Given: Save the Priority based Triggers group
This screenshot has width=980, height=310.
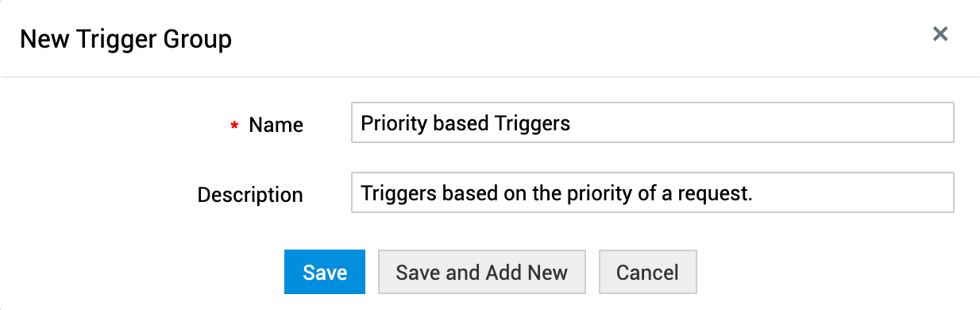Looking at the screenshot, I should pyautogui.click(x=325, y=273).
